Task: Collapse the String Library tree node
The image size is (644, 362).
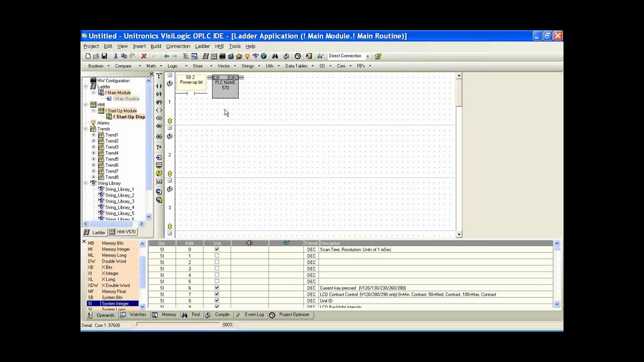Action: pyautogui.click(x=86, y=183)
